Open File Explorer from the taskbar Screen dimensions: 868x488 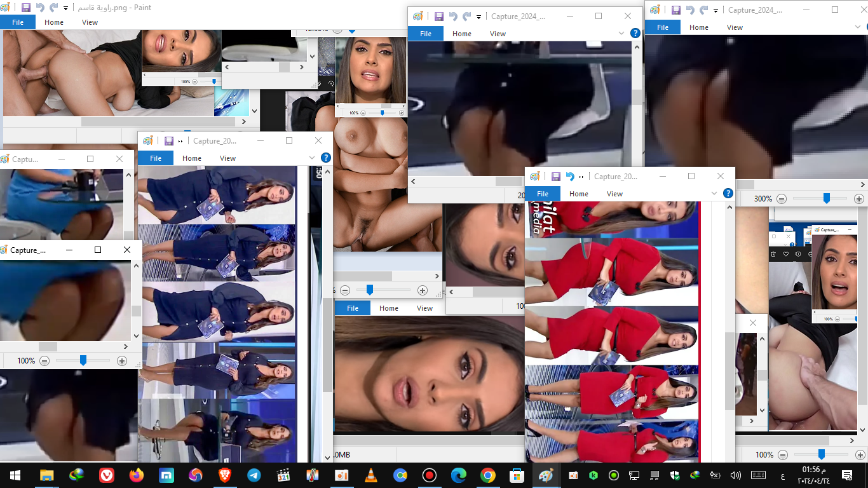(x=47, y=475)
